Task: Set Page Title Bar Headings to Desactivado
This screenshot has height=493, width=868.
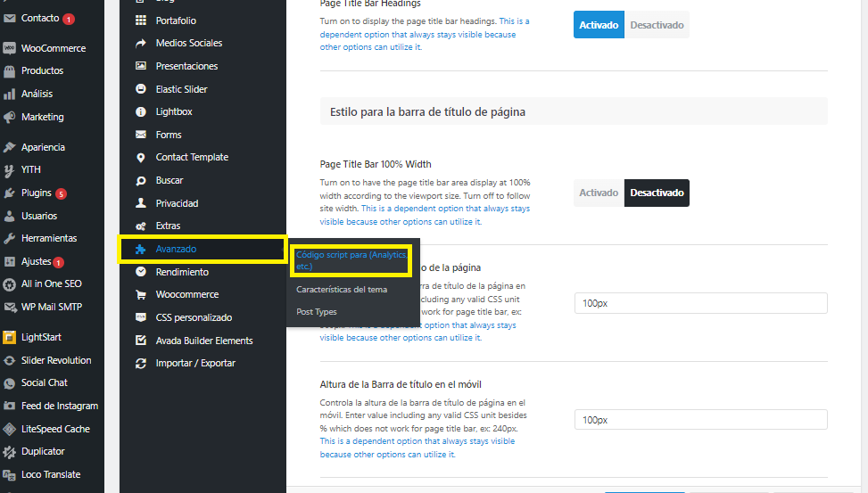Action: click(657, 25)
